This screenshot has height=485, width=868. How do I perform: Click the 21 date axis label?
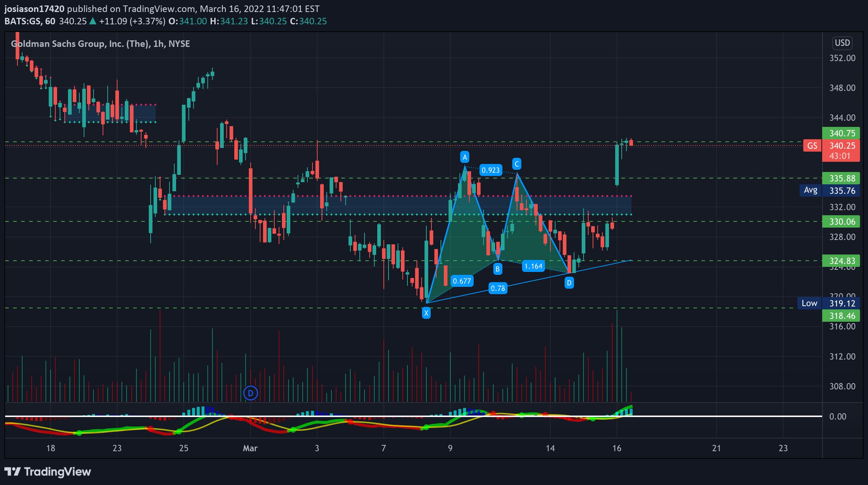(716, 448)
